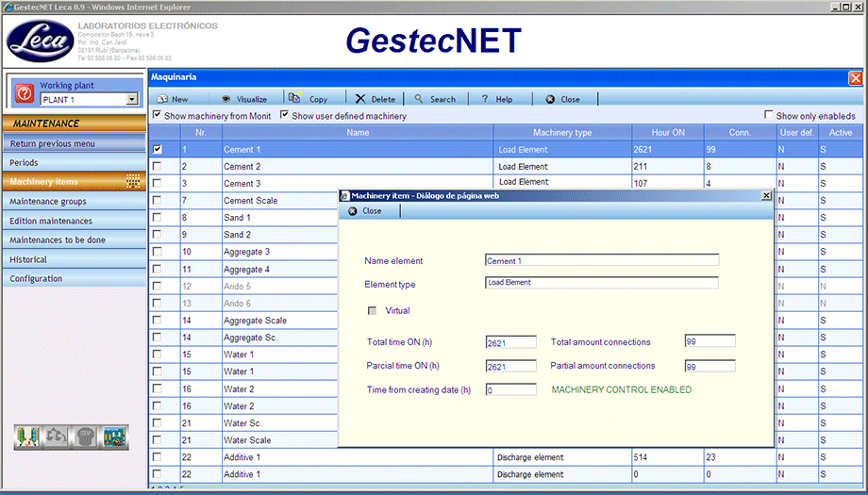Screen dimensions: 868x495
Task: Check the Cement 3 row checkbox
Action: pyautogui.click(x=158, y=183)
